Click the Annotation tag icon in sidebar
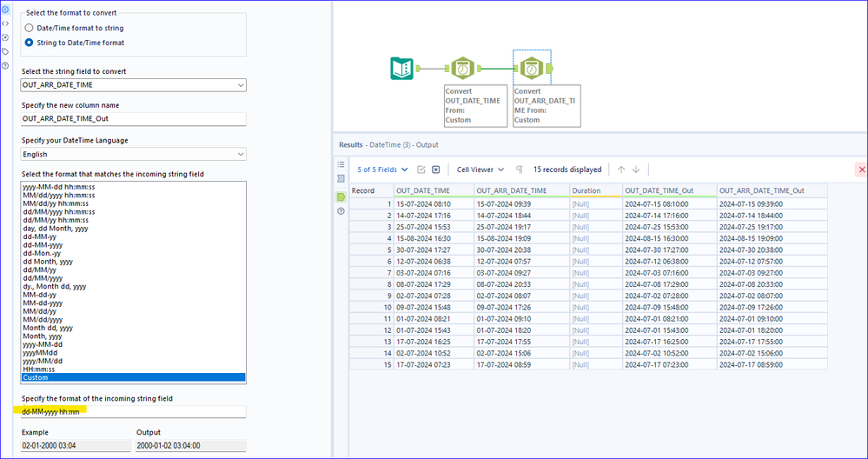 coord(5,51)
